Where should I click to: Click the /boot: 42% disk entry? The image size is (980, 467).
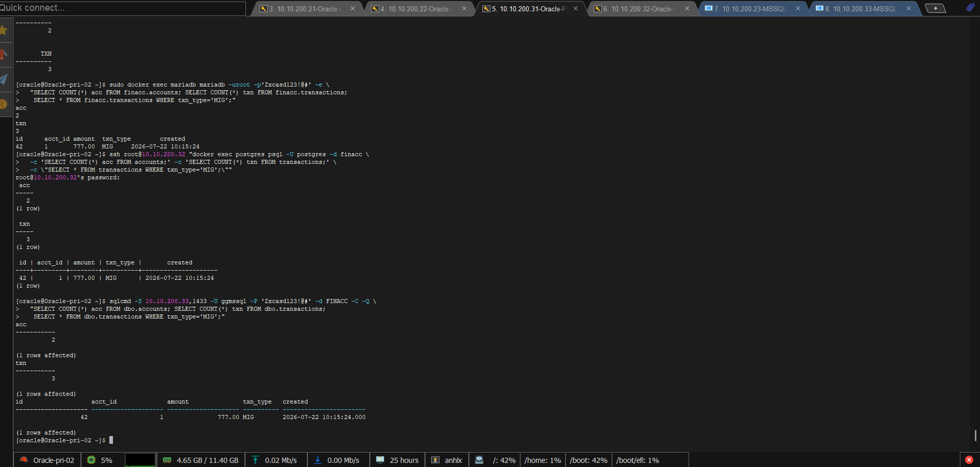(589, 460)
